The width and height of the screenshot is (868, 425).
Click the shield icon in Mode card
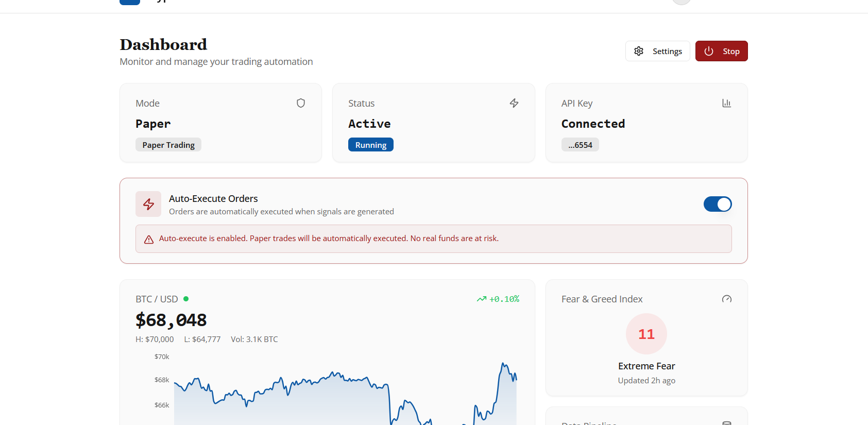pos(301,103)
